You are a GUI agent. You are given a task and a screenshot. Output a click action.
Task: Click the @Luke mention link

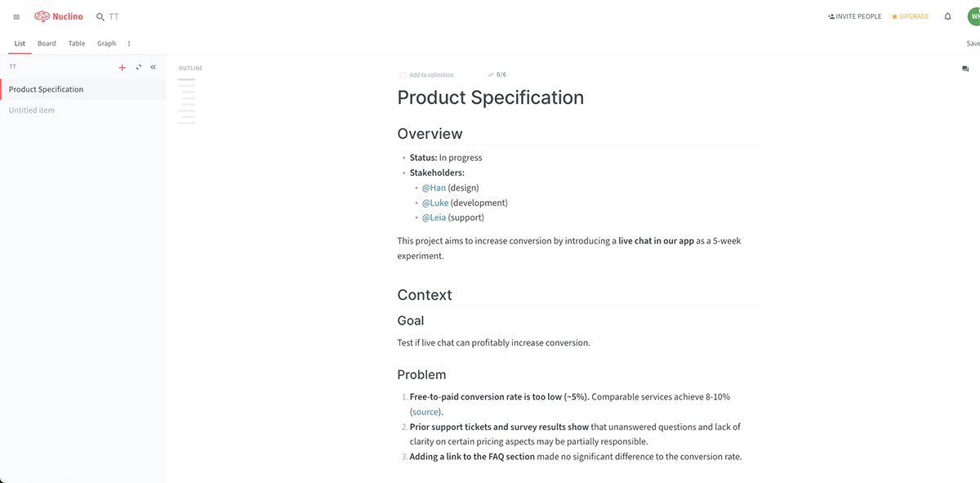[x=434, y=203]
